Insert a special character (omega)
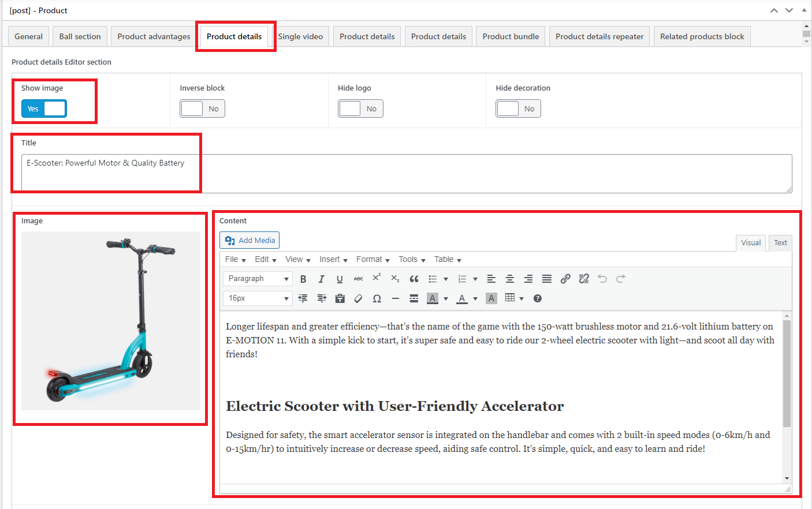The width and height of the screenshot is (812, 509). [377, 298]
